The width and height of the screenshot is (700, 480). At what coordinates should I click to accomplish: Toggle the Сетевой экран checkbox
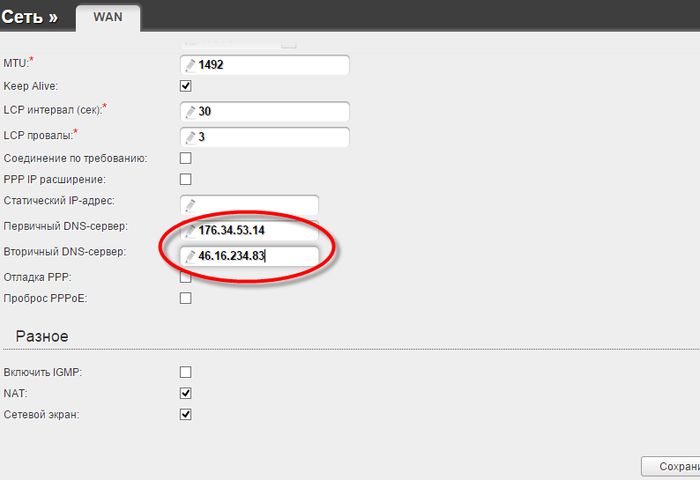[x=185, y=414]
